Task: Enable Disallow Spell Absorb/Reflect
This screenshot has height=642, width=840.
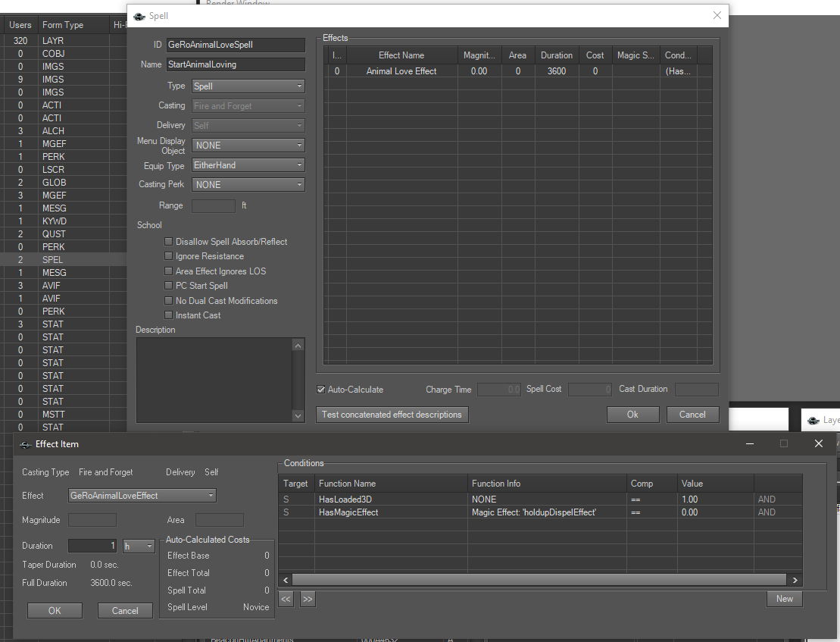Action: pyautogui.click(x=169, y=242)
